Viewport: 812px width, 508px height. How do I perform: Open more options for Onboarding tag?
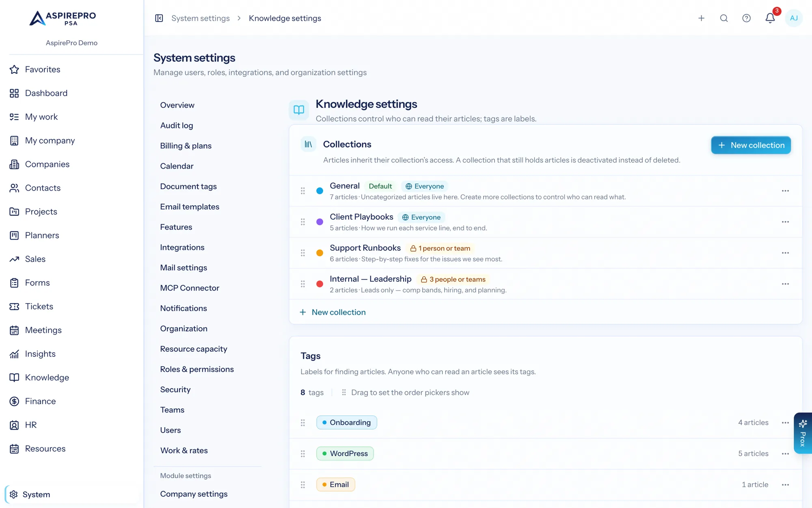tap(785, 423)
